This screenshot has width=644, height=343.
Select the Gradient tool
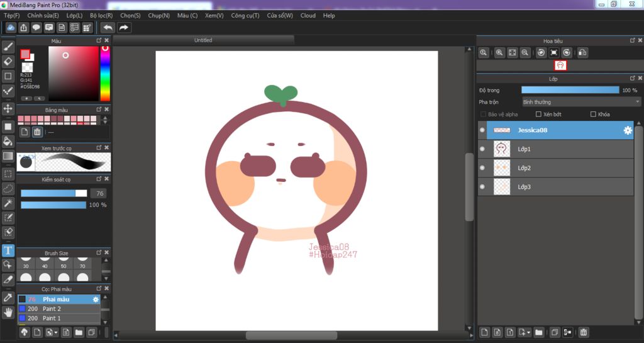(x=8, y=156)
